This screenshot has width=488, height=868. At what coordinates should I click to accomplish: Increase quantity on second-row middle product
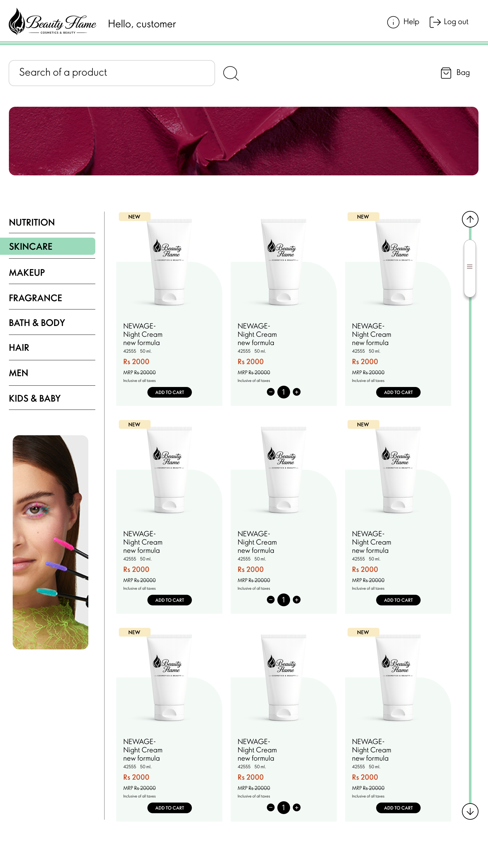tap(296, 600)
